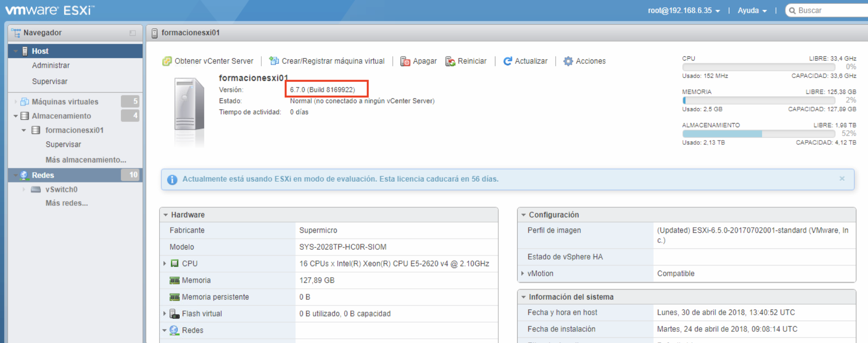Expand the vMotion row
868x343 pixels.
coord(523,273)
